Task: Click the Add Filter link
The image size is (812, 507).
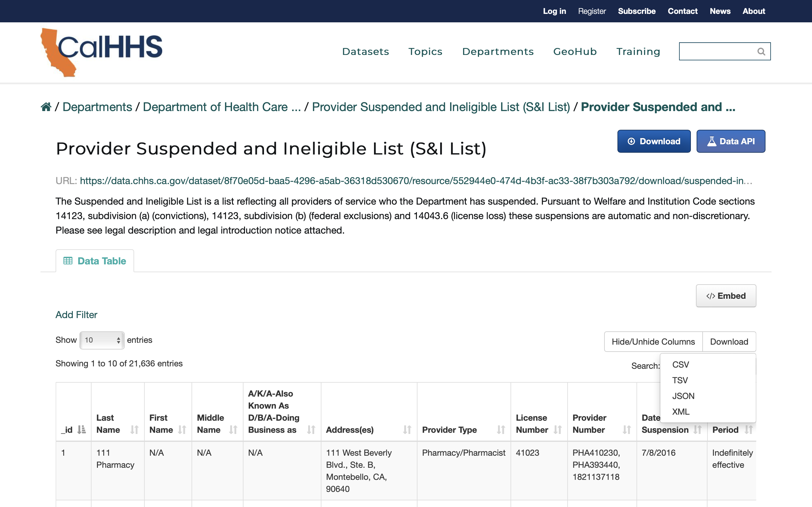Action: [76, 314]
